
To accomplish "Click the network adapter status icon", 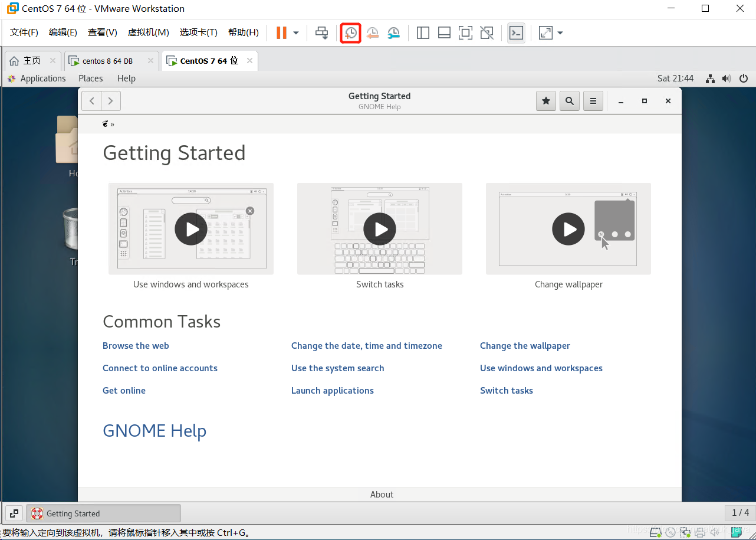I will (685, 533).
